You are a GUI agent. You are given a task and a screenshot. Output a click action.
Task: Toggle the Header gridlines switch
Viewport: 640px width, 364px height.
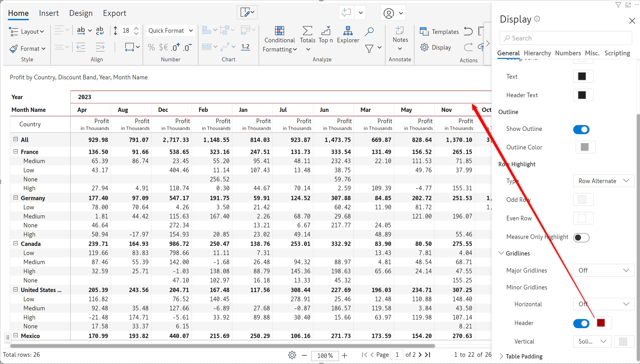[x=581, y=323]
